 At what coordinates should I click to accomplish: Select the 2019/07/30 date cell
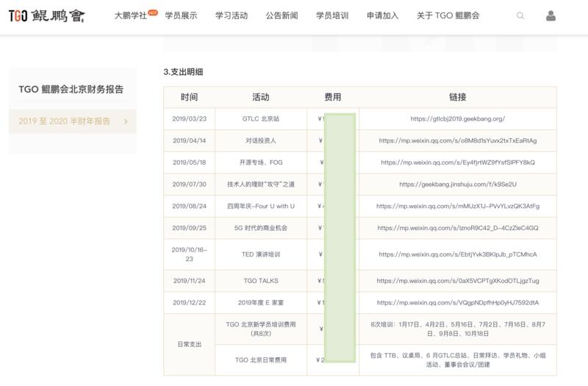click(x=190, y=185)
